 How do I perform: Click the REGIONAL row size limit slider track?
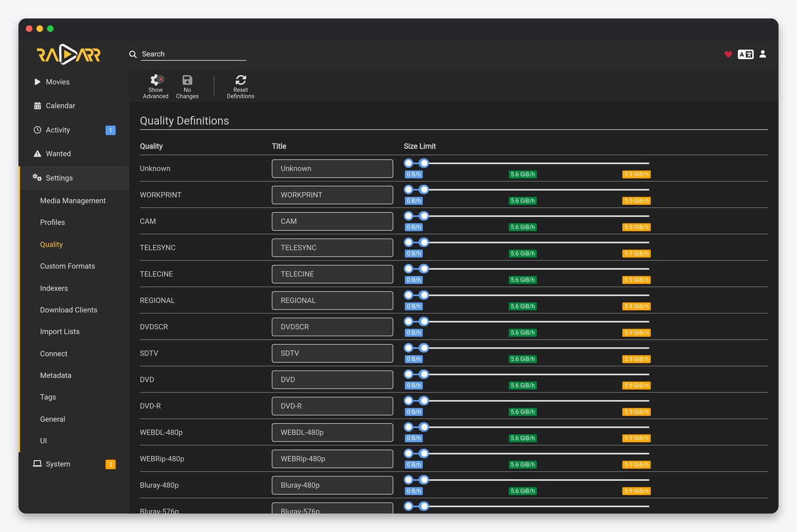527,295
